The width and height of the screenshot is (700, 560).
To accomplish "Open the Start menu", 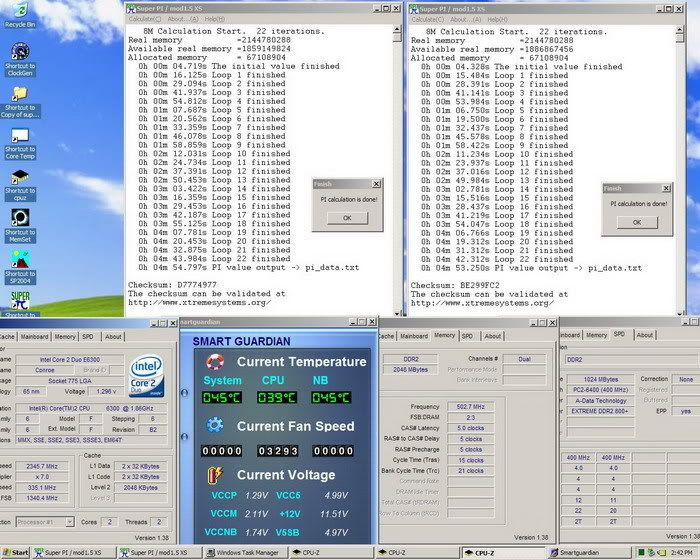I will [x=15, y=553].
